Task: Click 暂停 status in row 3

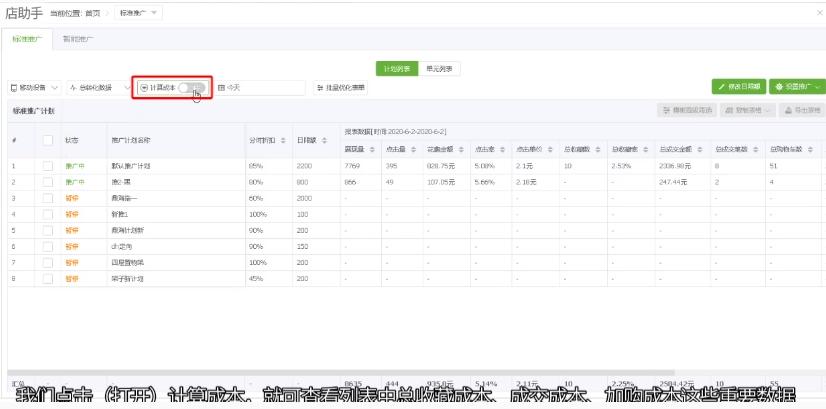Action: pos(72,198)
